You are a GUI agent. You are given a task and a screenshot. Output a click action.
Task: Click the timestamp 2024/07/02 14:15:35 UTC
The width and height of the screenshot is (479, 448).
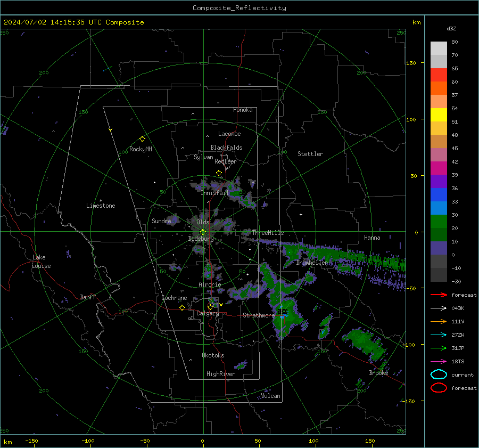point(52,22)
